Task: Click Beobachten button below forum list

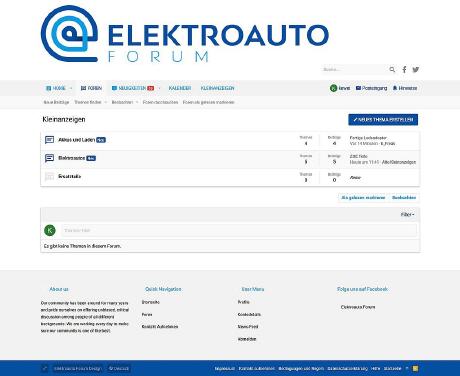Action: [404, 198]
